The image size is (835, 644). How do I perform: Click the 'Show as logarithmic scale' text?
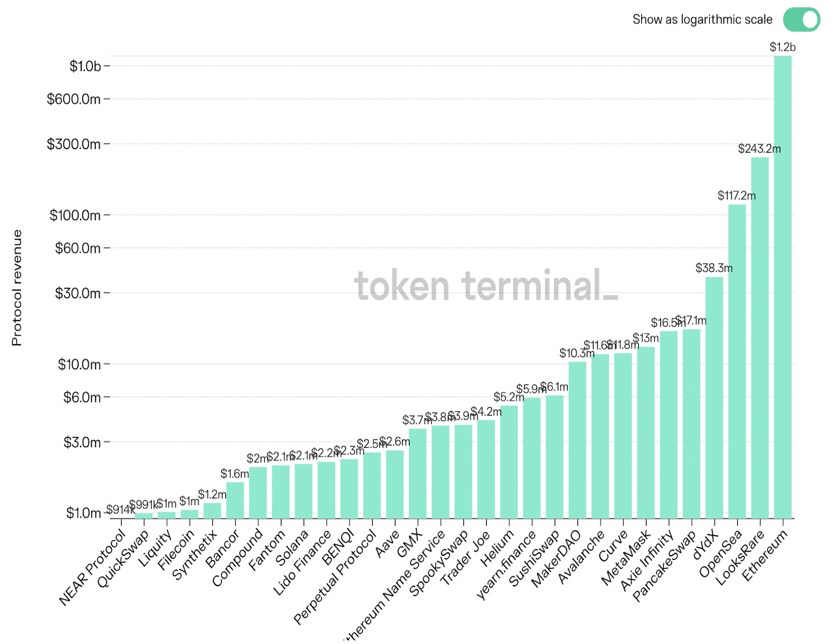[702, 20]
